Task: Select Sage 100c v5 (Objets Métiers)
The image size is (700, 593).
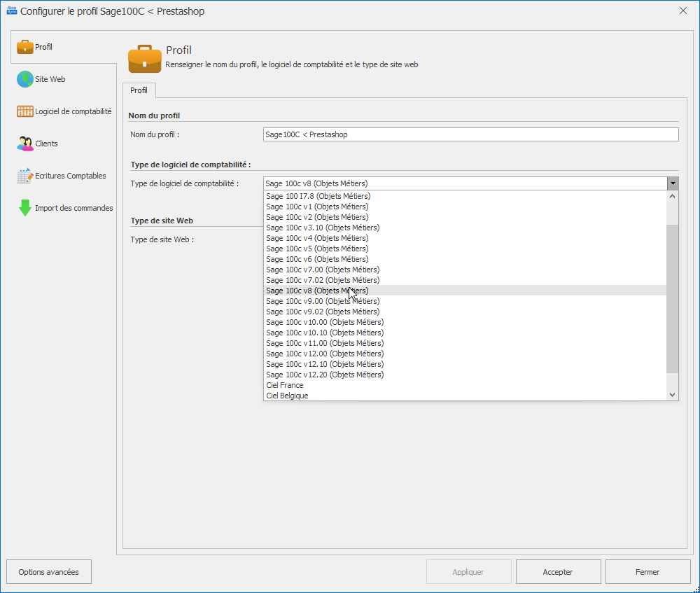Action: click(x=465, y=249)
